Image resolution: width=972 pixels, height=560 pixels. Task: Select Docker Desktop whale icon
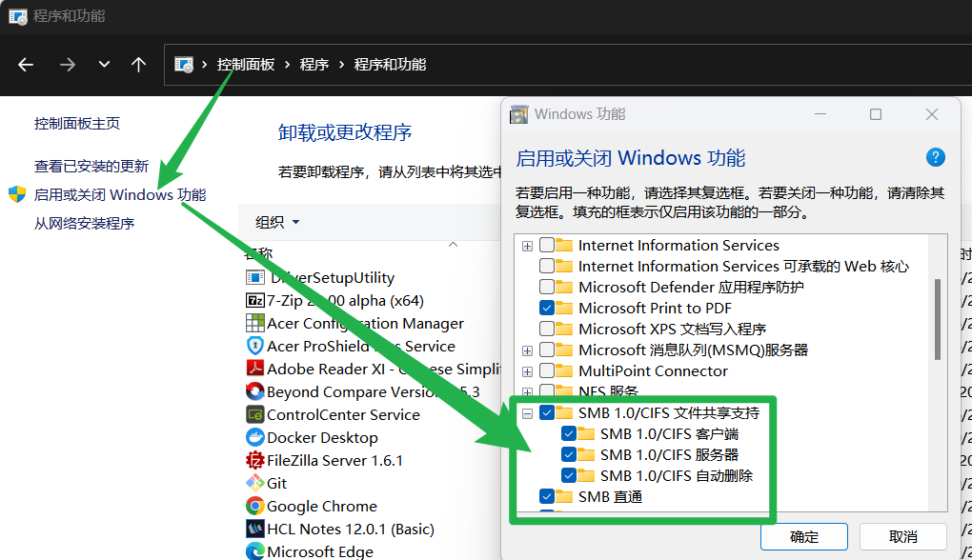[254, 437]
